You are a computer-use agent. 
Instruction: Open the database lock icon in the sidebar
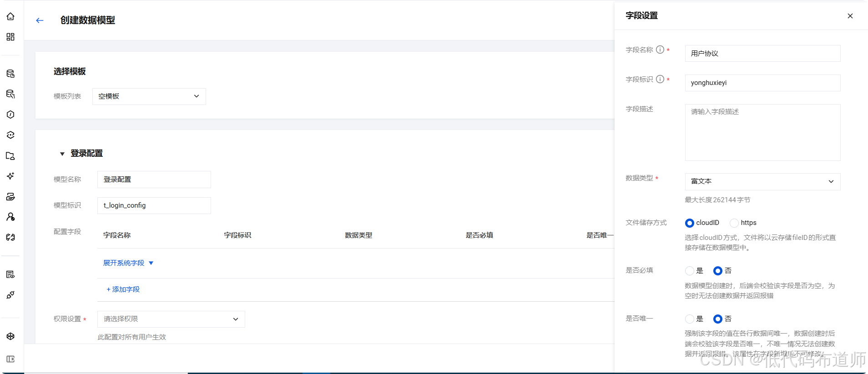tap(10, 74)
